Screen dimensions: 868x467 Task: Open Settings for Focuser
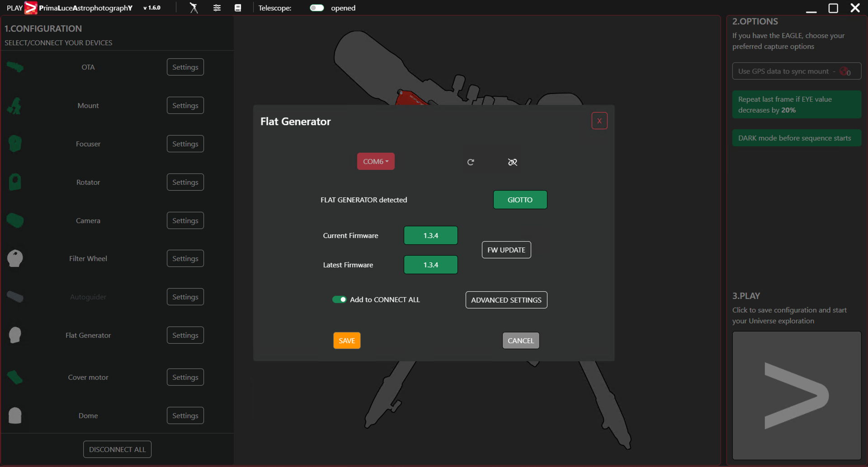pyautogui.click(x=185, y=144)
